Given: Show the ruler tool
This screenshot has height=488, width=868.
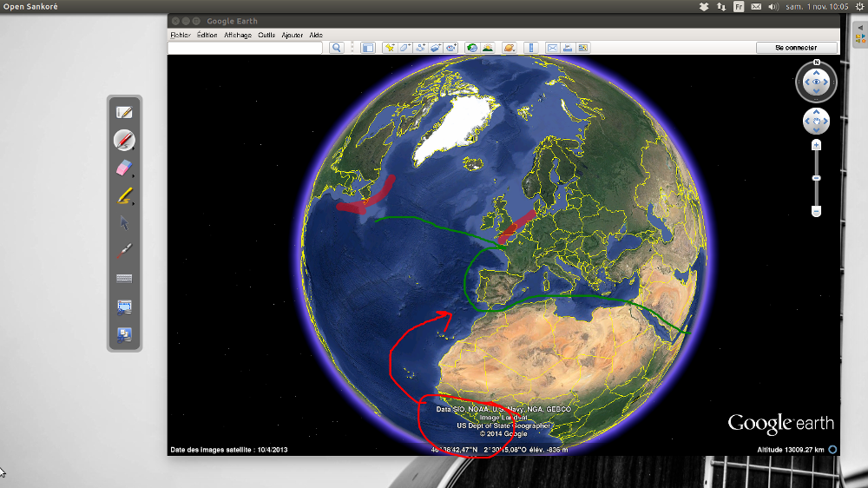Looking at the screenshot, I should (531, 48).
